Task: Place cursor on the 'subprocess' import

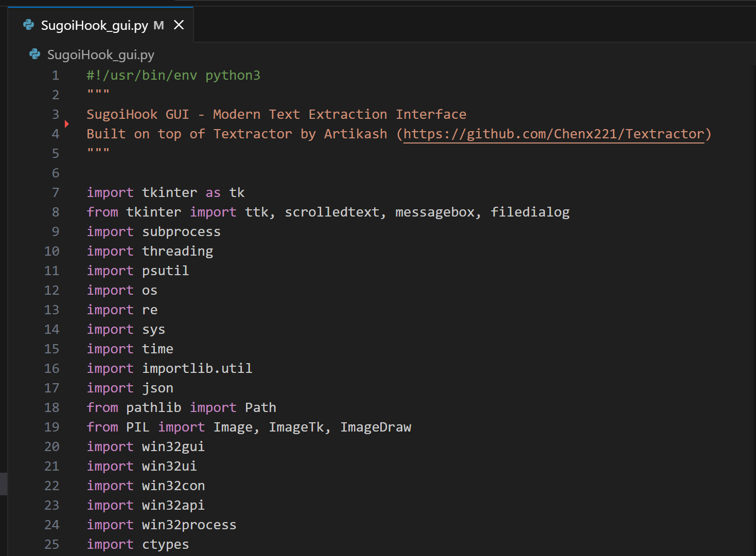Action: [181, 232]
